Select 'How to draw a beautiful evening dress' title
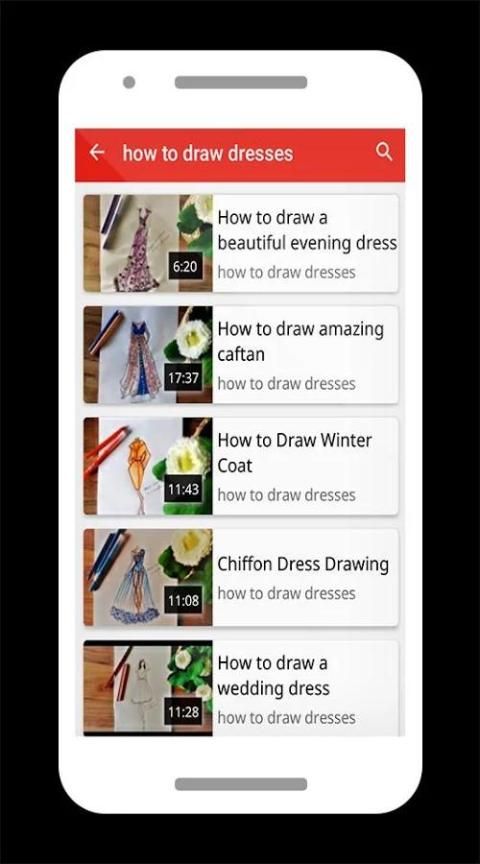The width and height of the screenshot is (480, 864). point(307,230)
